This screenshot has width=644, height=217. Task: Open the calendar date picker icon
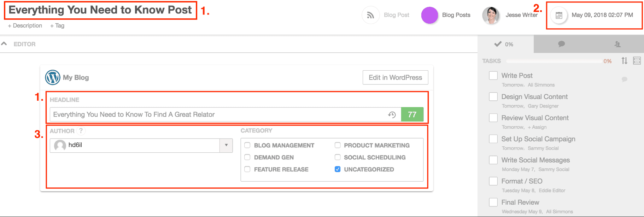pos(559,15)
